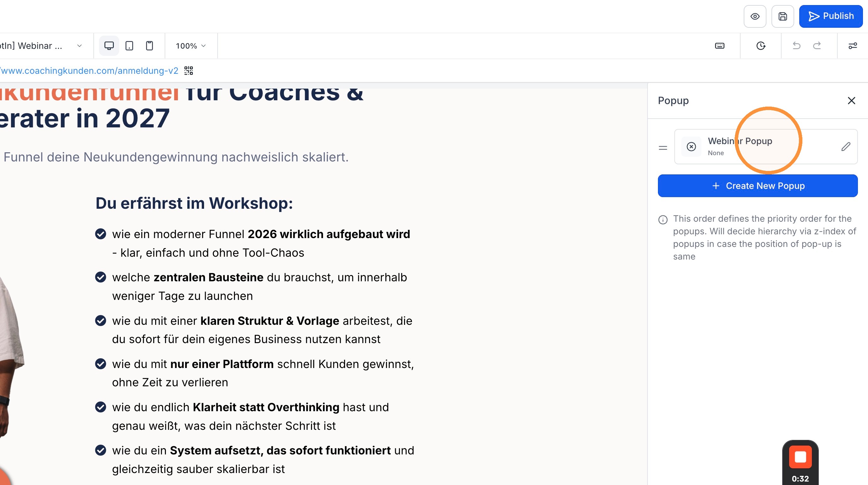Image resolution: width=868 pixels, height=485 pixels.
Task: Switch to desktop view mode
Action: (109, 45)
